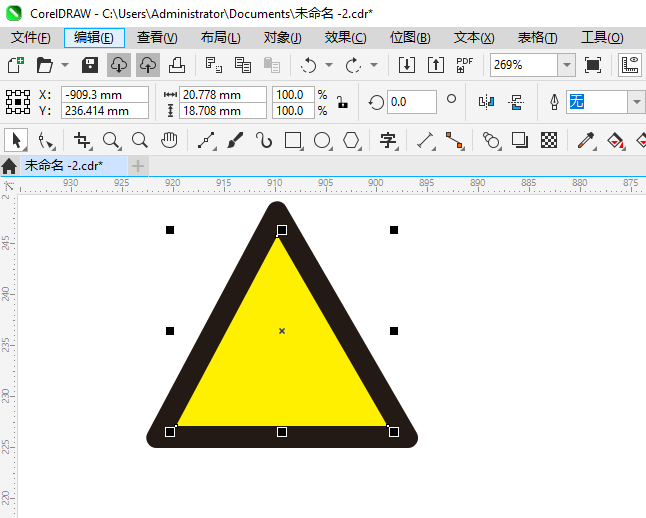Click the plus button to add document
646x518 pixels.
[x=138, y=166]
